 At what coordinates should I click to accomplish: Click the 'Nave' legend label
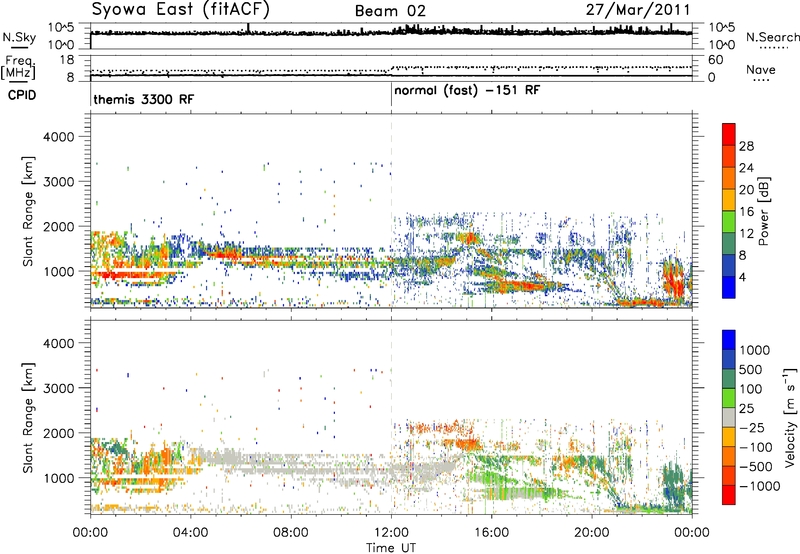[x=761, y=69]
